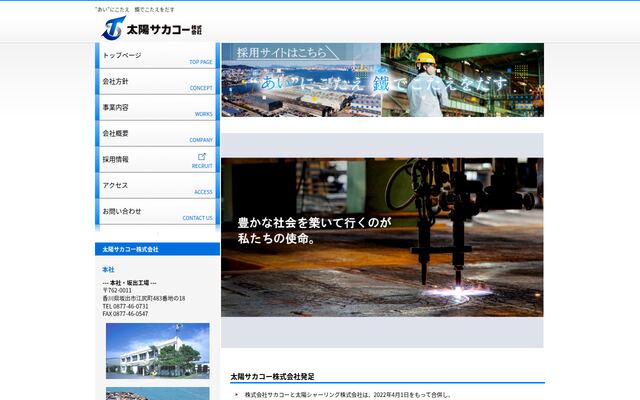The width and height of the screenshot is (640, 400).
Task: Open the 会社概要 company menu item
Action: pyautogui.click(x=157, y=134)
